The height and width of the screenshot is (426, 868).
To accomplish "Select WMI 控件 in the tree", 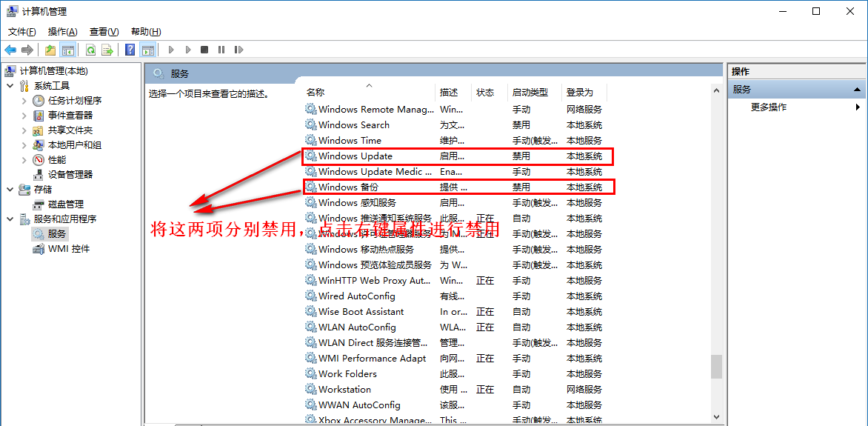I will coord(69,249).
